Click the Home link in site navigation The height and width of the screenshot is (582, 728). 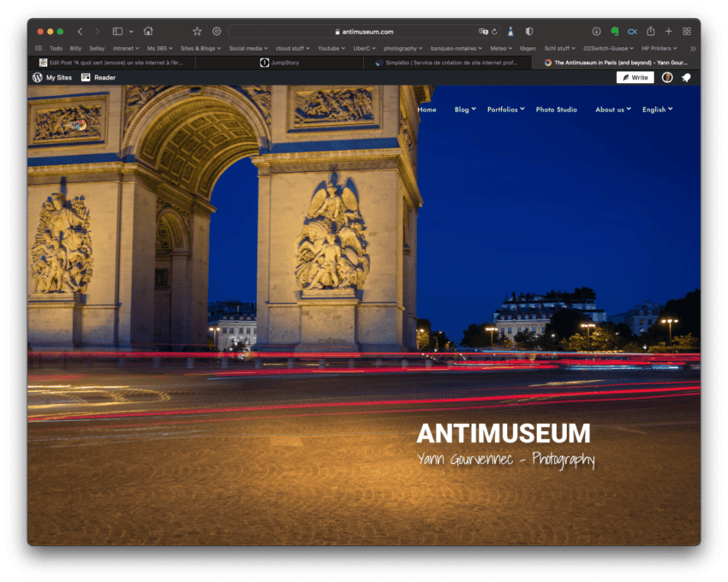point(427,110)
